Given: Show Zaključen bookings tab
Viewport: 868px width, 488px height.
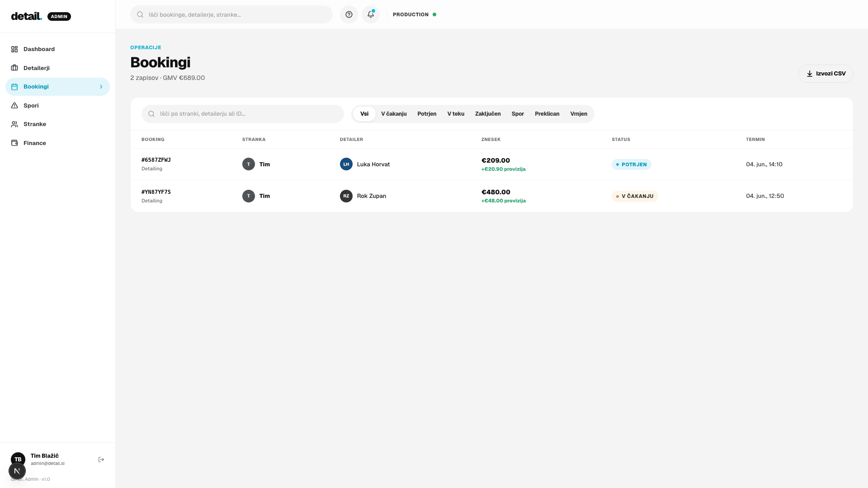Looking at the screenshot, I should [488, 114].
